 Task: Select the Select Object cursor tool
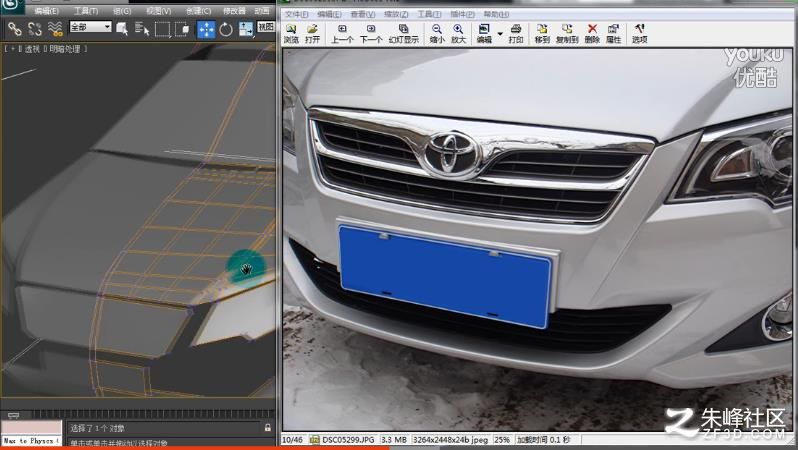tap(122, 29)
